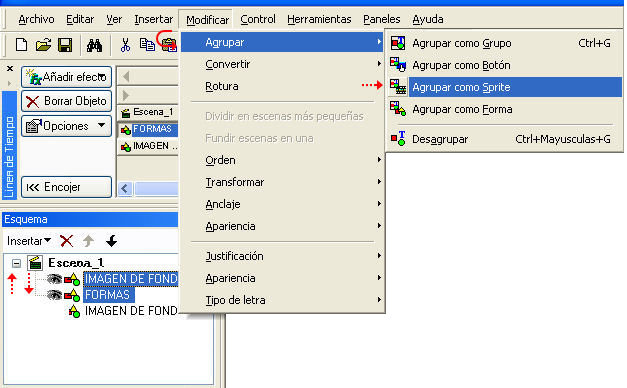The height and width of the screenshot is (388, 627).
Task: Click right arrow in timeline header
Action: 126,95
